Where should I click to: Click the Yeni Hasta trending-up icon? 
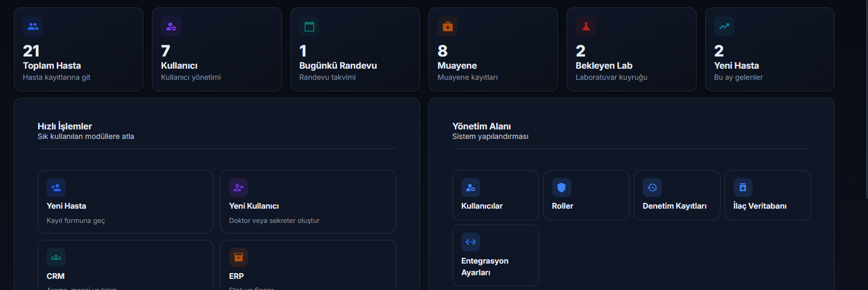724,26
